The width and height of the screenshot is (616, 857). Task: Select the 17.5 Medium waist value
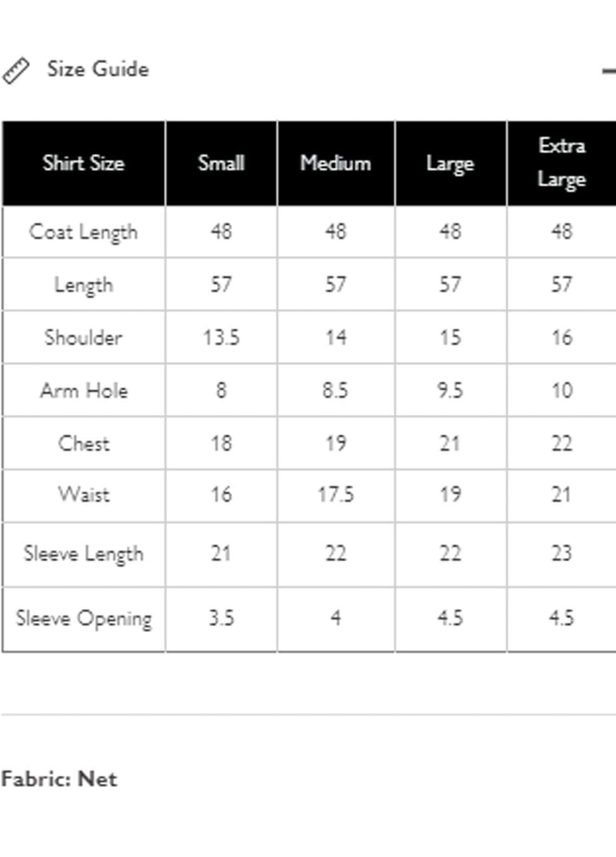click(x=335, y=494)
